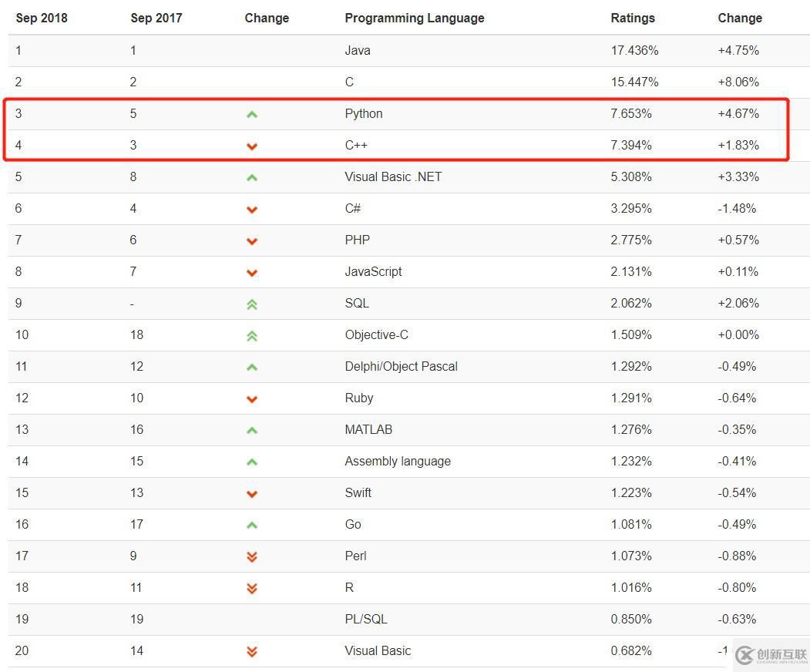This screenshot has height=672, width=810.
Task: Click the green up arrow for Visual Basic .NET
Action: [x=252, y=178]
